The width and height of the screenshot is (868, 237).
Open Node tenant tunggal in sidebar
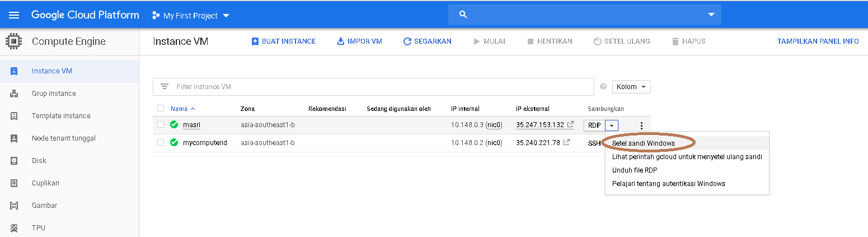[x=64, y=138]
